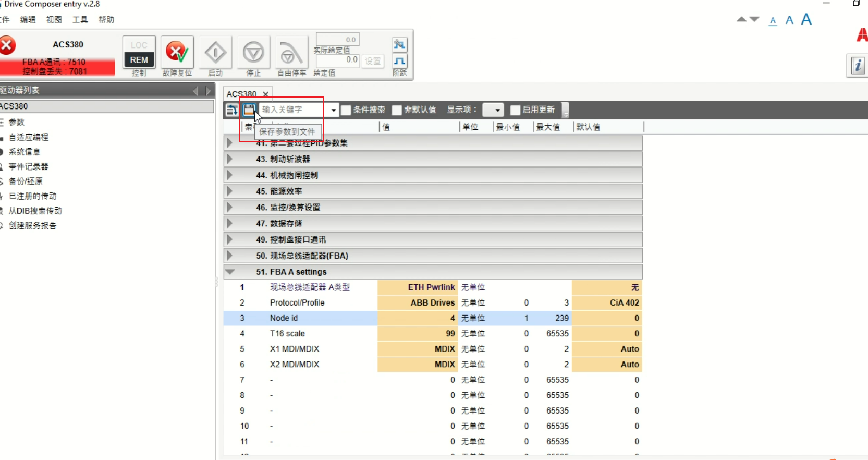Click ABB Drives value of Protocol/Profile
The image size is (868, 460).
coord(418,302)
